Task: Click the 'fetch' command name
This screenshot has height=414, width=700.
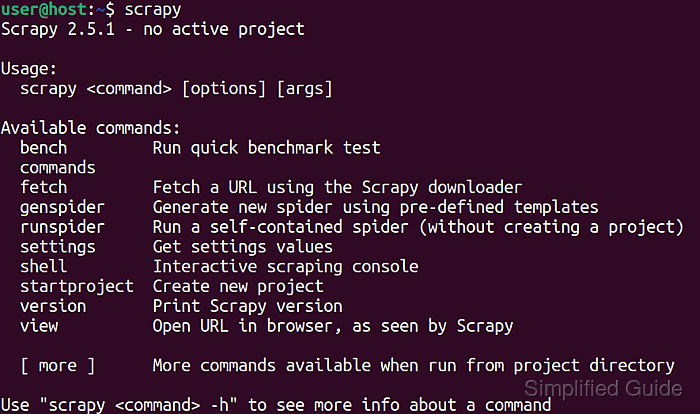Action: coord(43,187)
